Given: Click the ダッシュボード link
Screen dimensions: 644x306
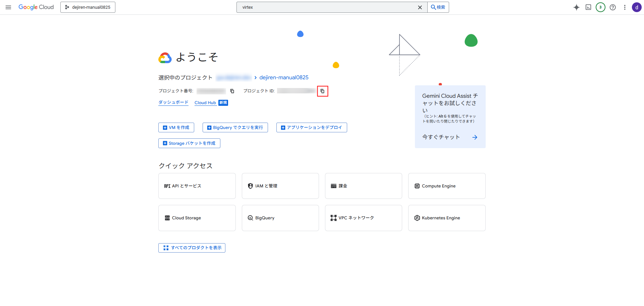Looking at the screenshot, I should pos(173,102).
